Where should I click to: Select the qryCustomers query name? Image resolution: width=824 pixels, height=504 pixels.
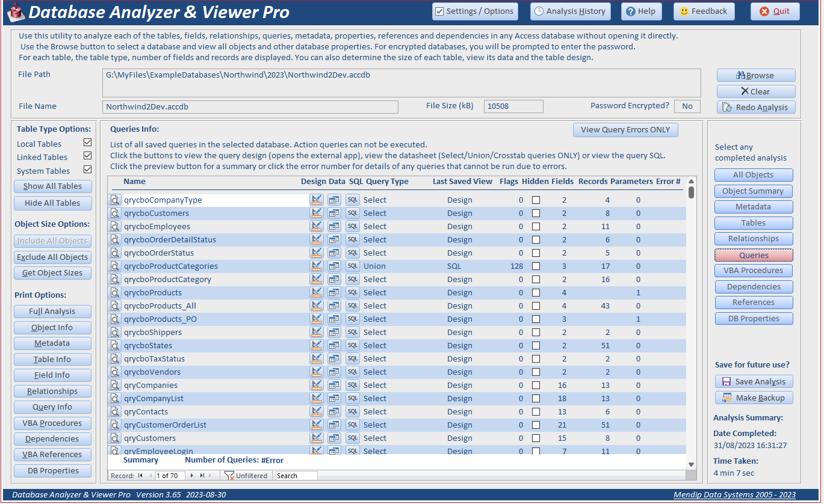click(x=150, y=438)
